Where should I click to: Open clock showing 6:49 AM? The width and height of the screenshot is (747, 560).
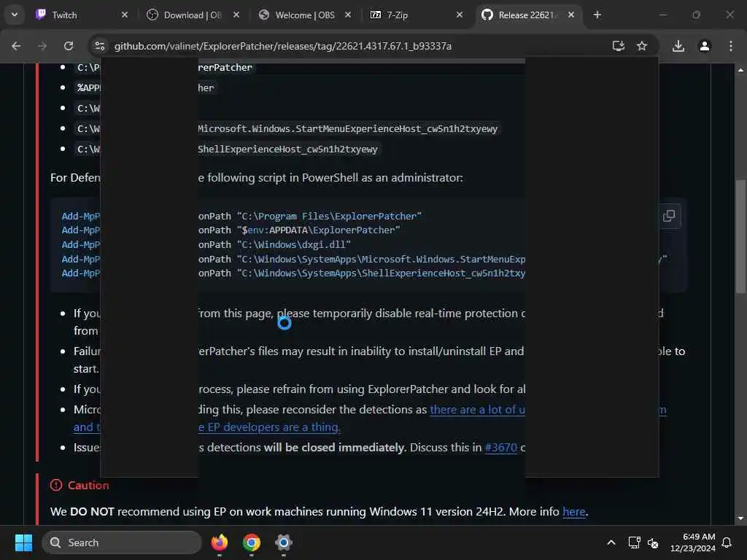(693, 542)
